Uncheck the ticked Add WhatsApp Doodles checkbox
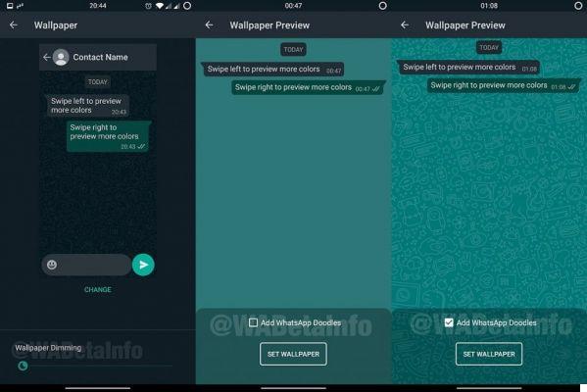 coord(449,322)
